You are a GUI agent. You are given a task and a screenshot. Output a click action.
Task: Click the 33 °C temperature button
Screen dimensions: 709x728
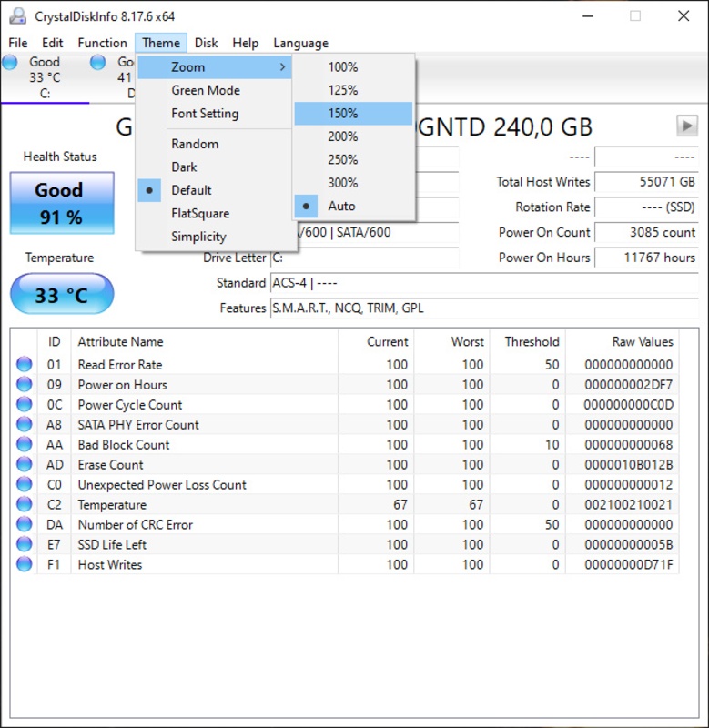click(x=62, y=294)
